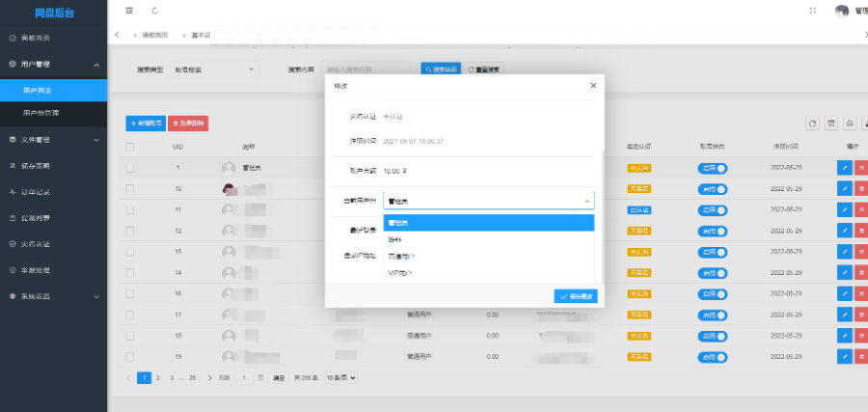Toggle the 启用 switch in the first row
The height and width of the screenshot is (412, 868).
[x=713, y=168]
